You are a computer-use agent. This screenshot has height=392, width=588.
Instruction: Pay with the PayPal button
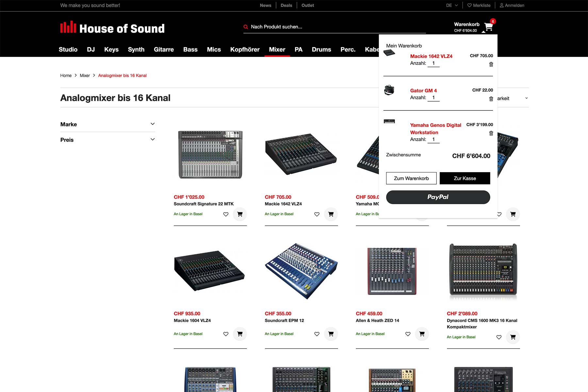tap(438, 197)
